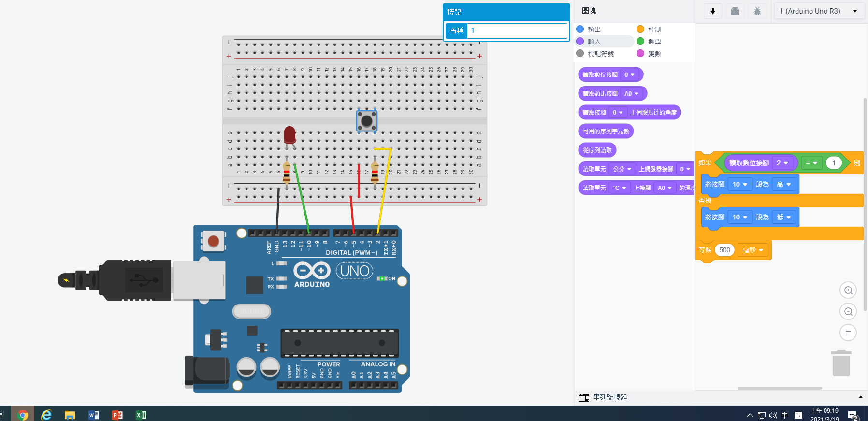Fit blocks to view with equals icon
Screen dimensions: 868x421
coord(848,333)
